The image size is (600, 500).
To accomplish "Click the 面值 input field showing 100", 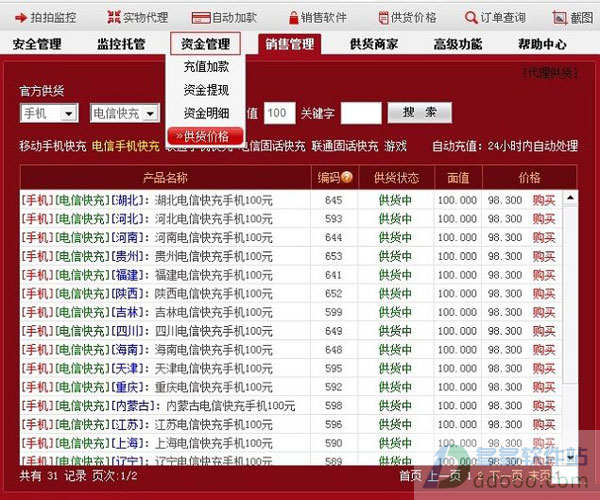I will coord(279,113).
